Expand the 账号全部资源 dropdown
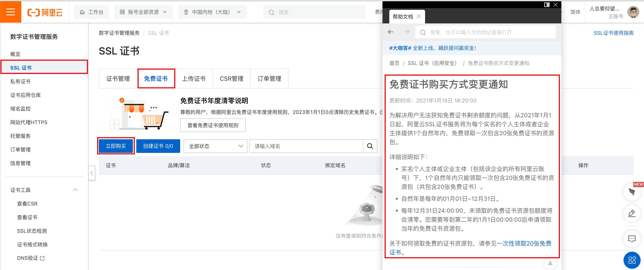This screenshot has width=644, height=270. click(x=143, y=12)
